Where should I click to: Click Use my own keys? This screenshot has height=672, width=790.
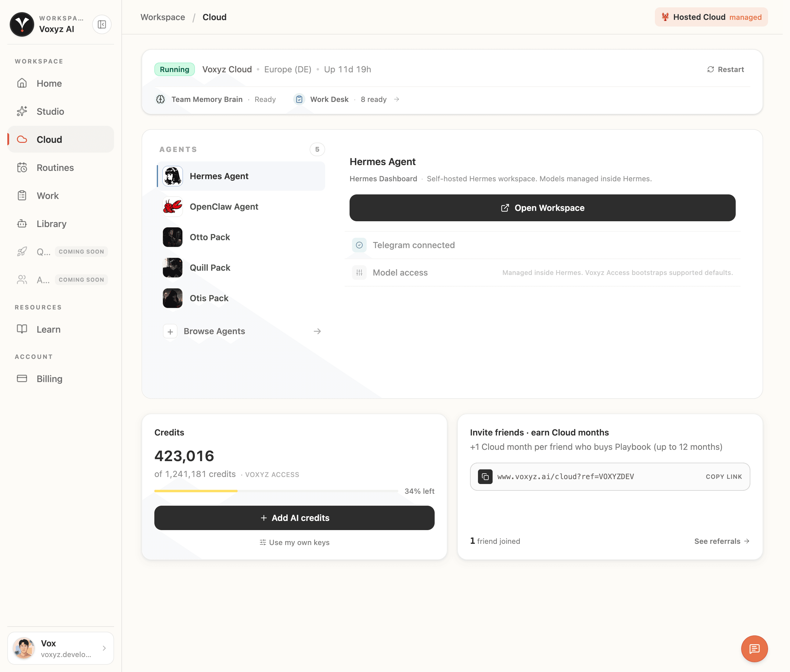click(294, 543)
